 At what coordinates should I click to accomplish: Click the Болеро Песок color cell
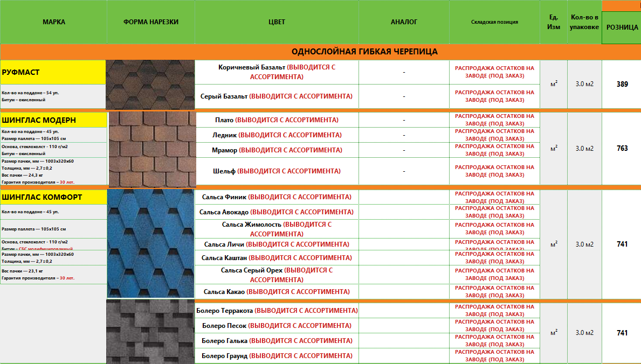(x=277, y=326)
